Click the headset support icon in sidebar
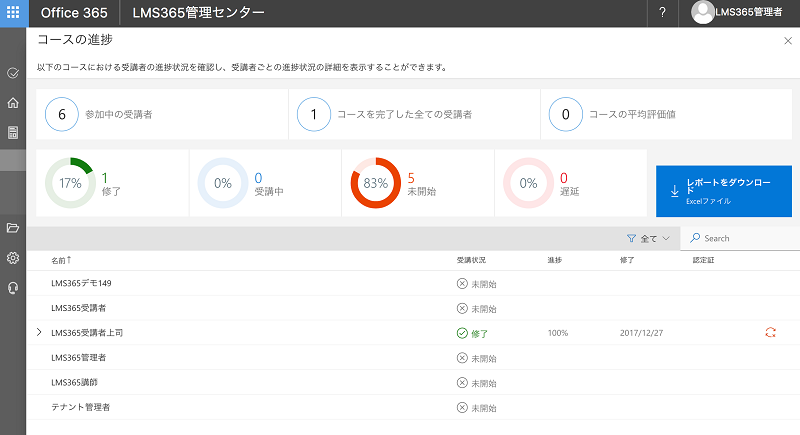 point(13,288)
